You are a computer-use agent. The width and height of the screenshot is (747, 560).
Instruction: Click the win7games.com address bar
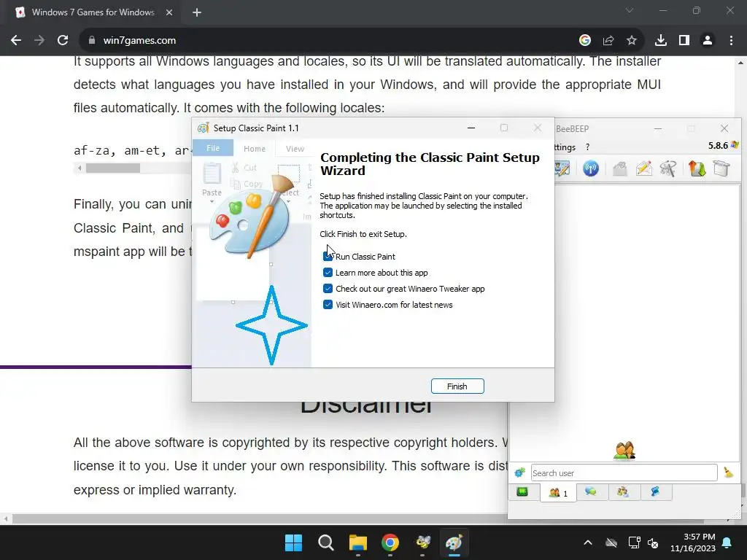click(x=329, y=41)
